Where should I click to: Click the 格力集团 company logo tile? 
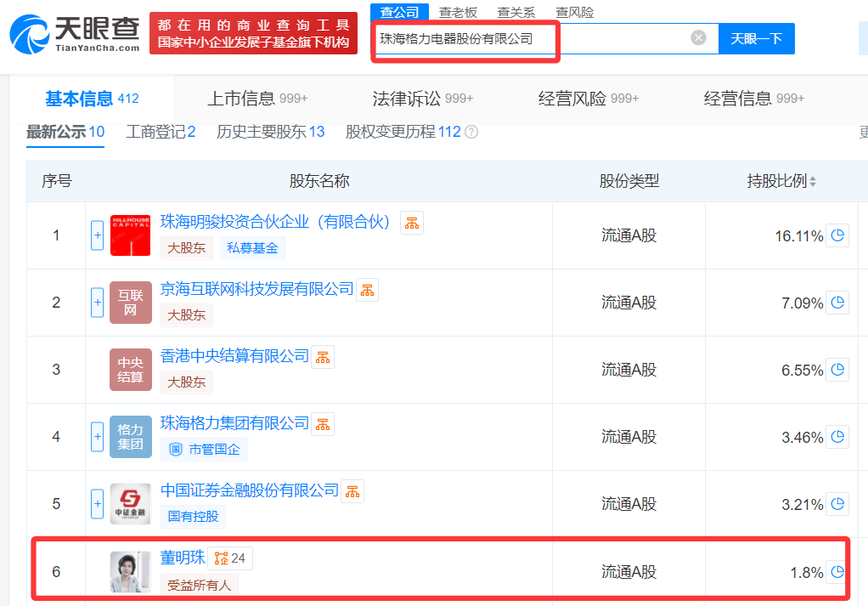point(130,437)
